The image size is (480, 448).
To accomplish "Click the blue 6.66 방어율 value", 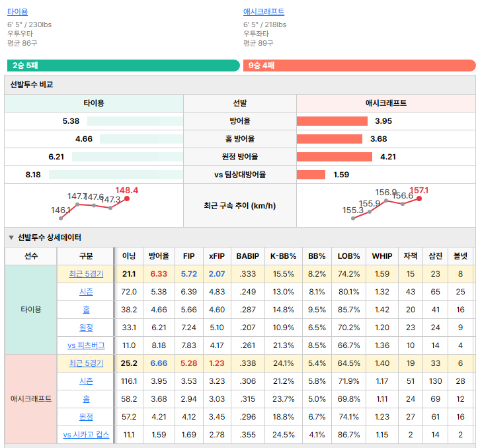I will click(x=159, y=363).
